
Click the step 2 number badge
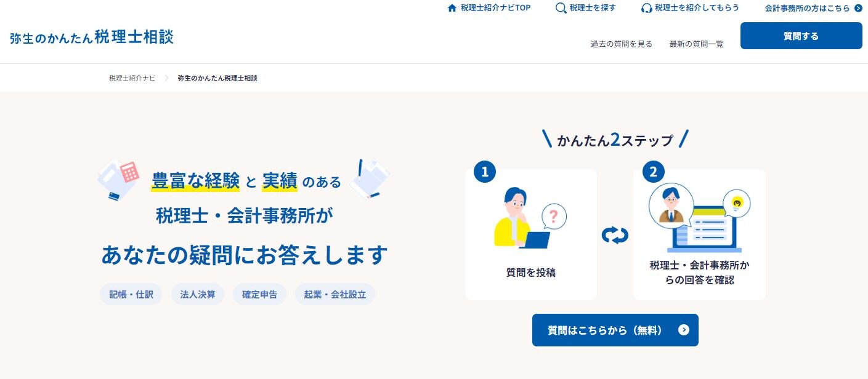(x=653, y=172)
